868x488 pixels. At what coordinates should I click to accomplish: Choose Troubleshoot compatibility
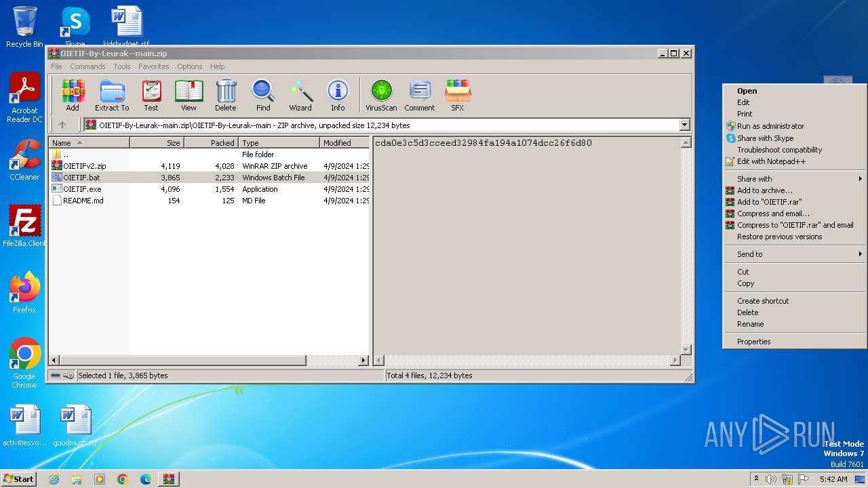coord(795,150)
